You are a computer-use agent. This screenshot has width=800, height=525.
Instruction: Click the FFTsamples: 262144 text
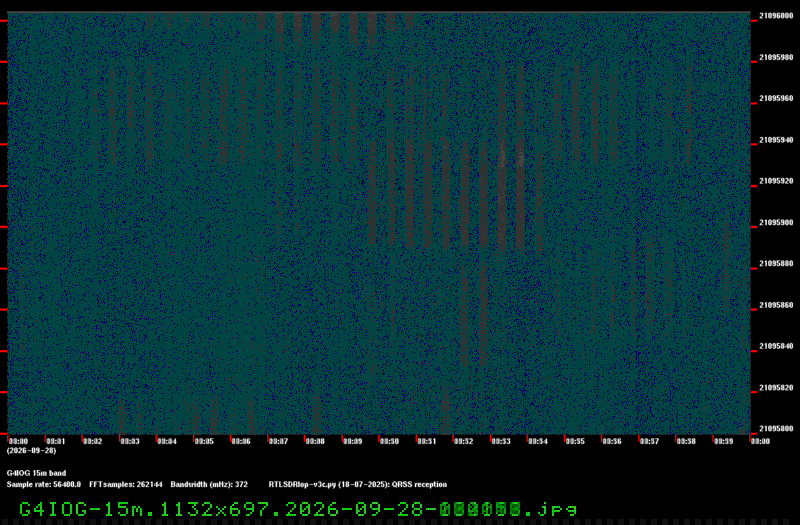point(126,484)
